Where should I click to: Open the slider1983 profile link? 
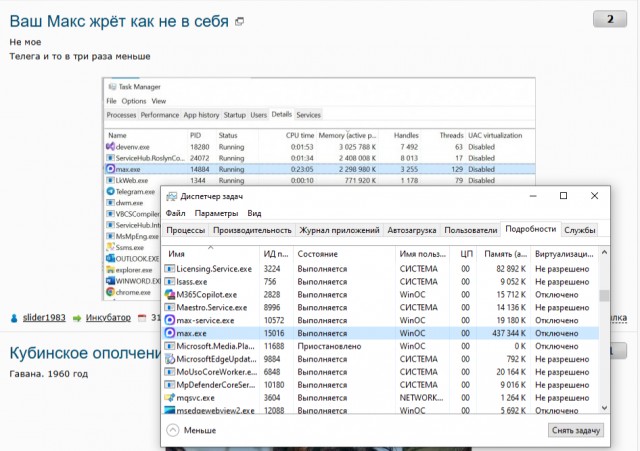tap(44, 318)
